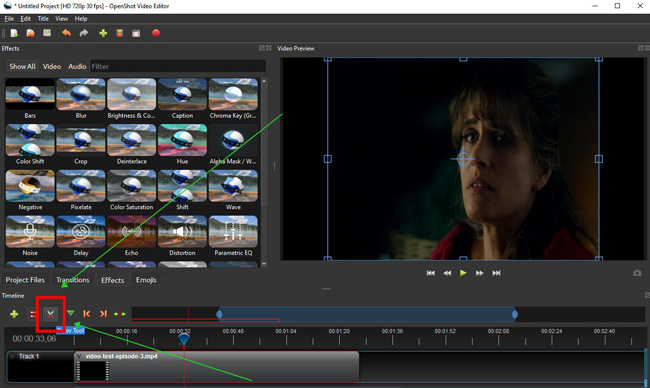Open the View menu
650x388 pixels.
click(x=61, y=19)
